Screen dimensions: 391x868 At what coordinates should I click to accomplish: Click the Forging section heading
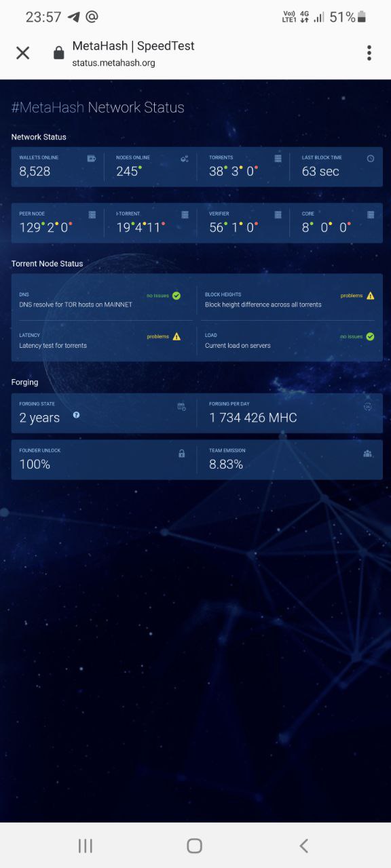coord(24,382)
